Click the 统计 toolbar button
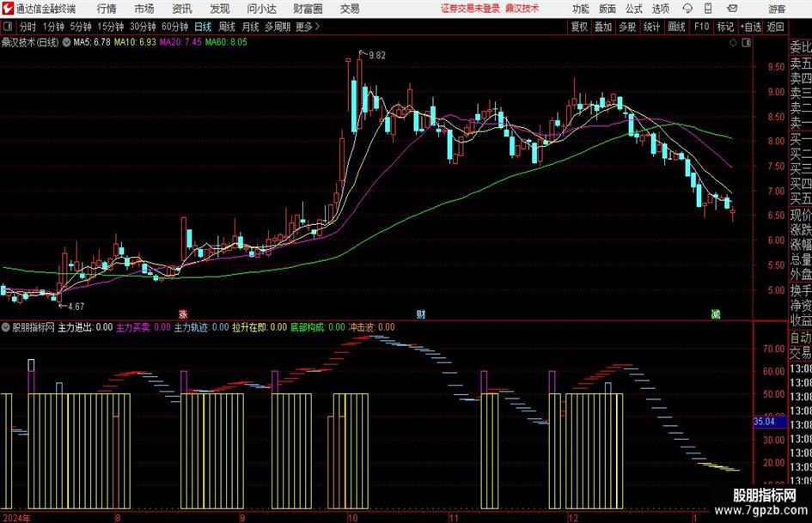812x523 pixels. [651, 27]
